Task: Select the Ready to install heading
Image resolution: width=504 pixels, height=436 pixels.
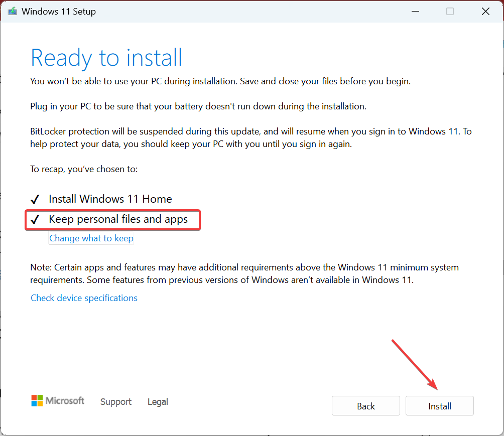Action: tap(106, 58)
